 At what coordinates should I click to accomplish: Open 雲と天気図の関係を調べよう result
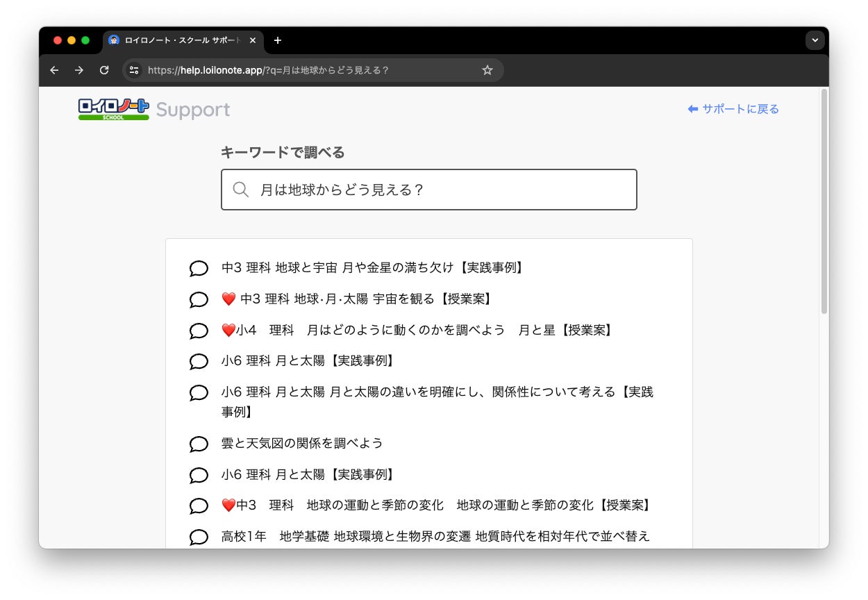[x=302, y=443]
